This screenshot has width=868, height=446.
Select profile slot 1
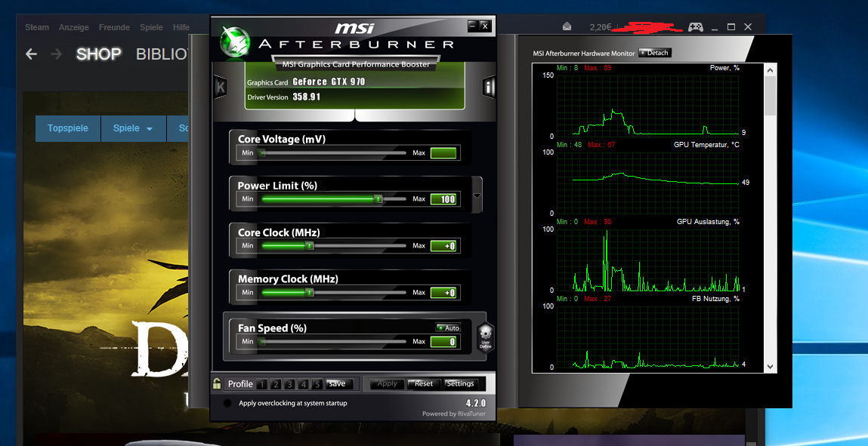[262, 384]
